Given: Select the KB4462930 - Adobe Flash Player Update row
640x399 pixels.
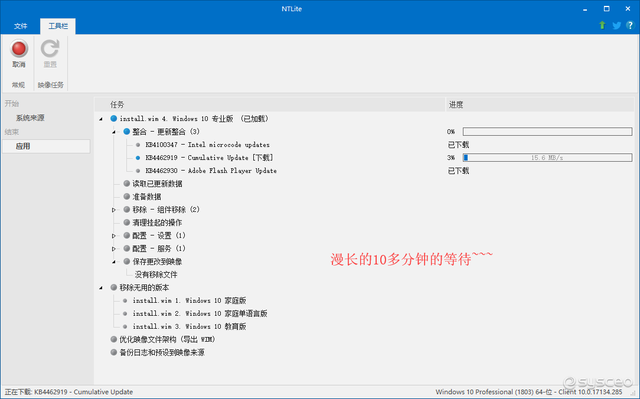Looking at the screenshot, I should coord(211,171).
